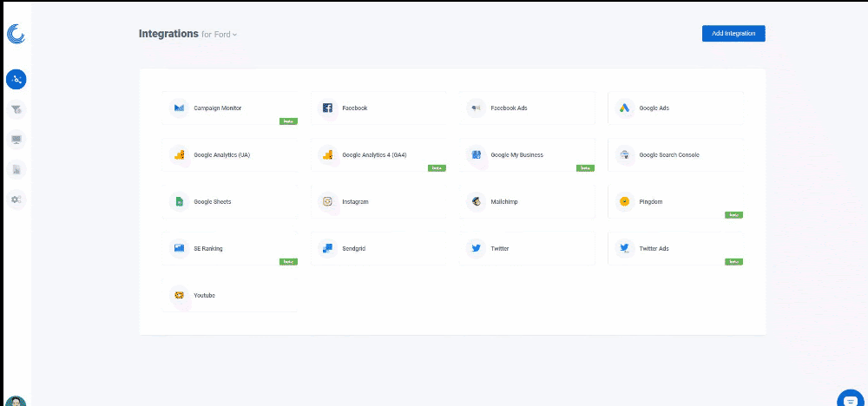Click the Google Analytics (UA) icon
This screenshot has width=868, height=406.
(x=180, y=155)
